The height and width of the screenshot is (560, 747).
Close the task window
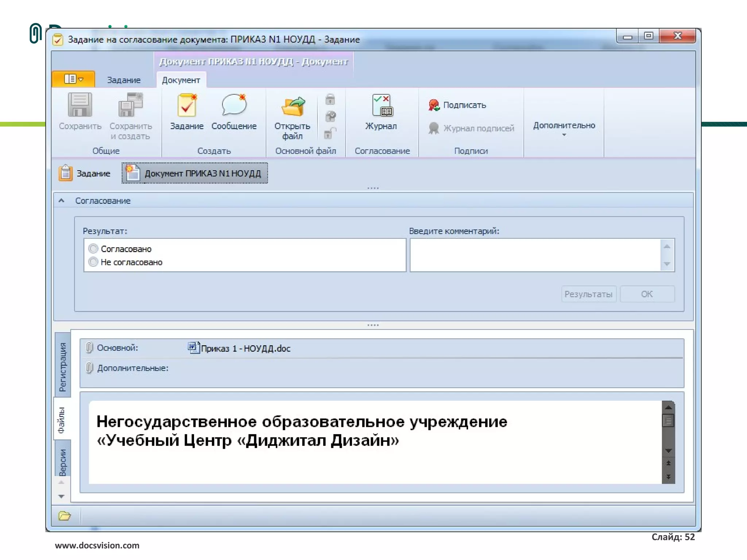[x=677, y=36]
